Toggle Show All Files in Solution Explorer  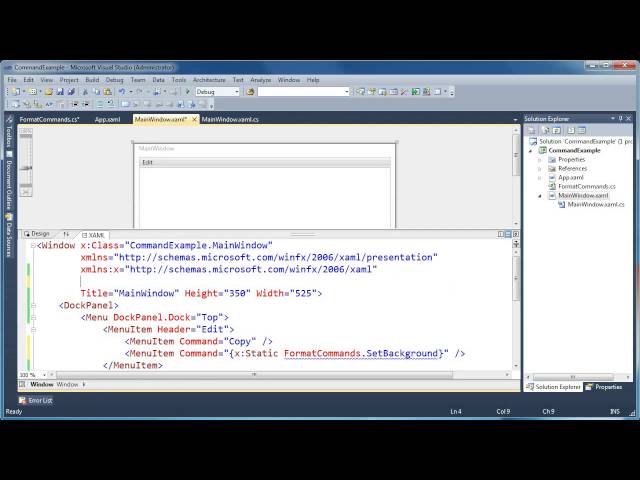546,131
